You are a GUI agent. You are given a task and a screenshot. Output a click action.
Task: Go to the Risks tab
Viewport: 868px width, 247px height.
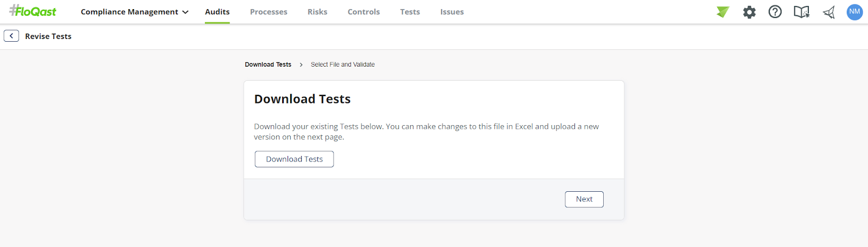point(317,12)
